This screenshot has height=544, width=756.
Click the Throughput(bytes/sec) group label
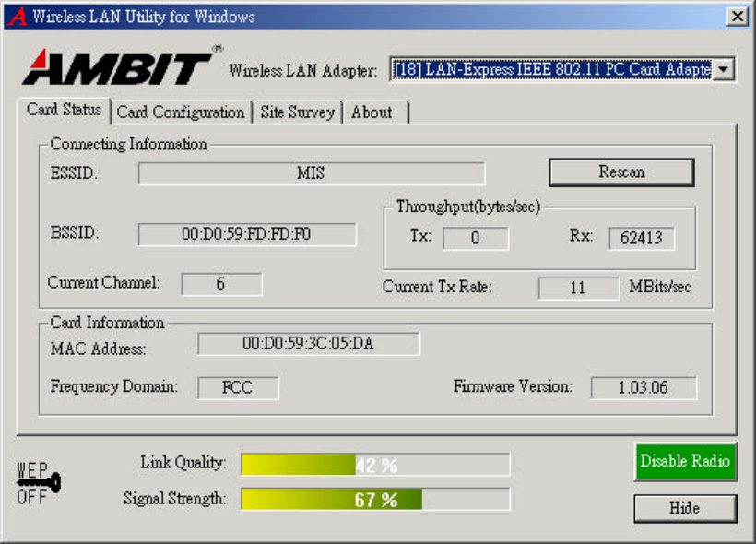pos(468,207)
